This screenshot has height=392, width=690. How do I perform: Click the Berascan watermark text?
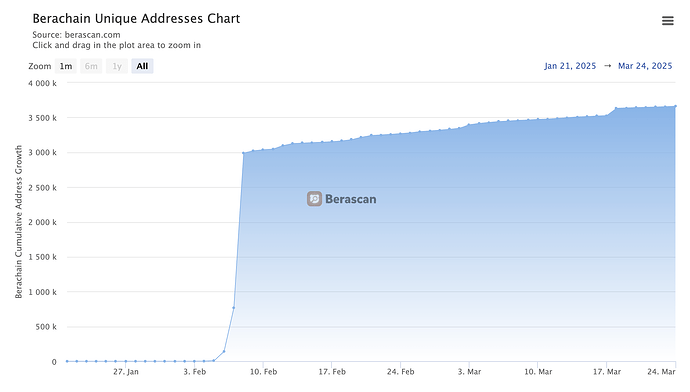coord(351,199)
